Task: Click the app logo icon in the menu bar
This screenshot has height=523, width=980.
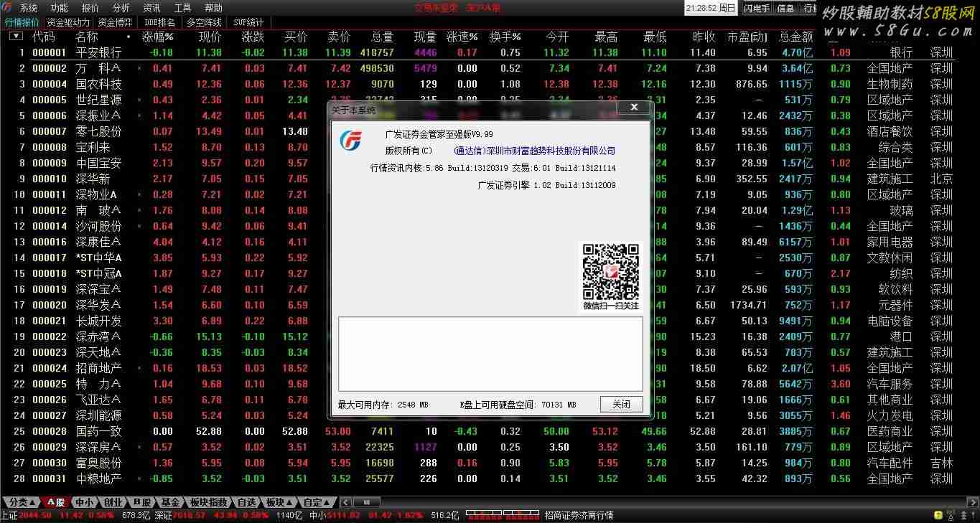Action: 7,8
